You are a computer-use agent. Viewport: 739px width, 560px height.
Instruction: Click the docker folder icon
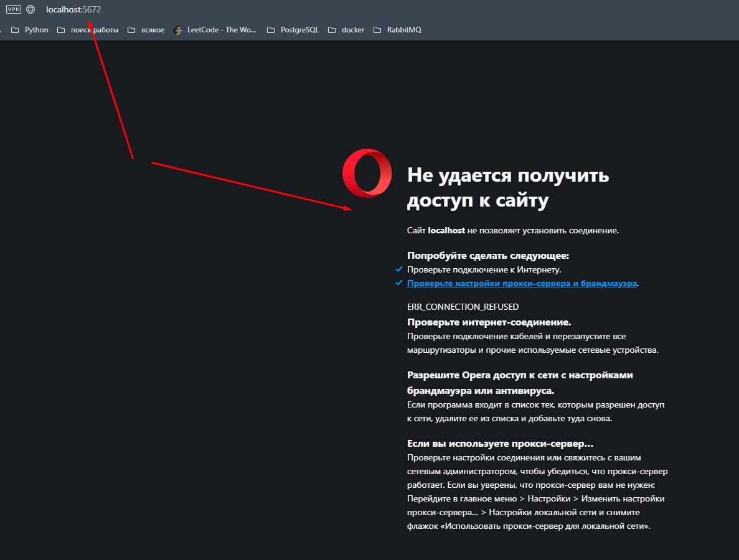pos(332,30)
